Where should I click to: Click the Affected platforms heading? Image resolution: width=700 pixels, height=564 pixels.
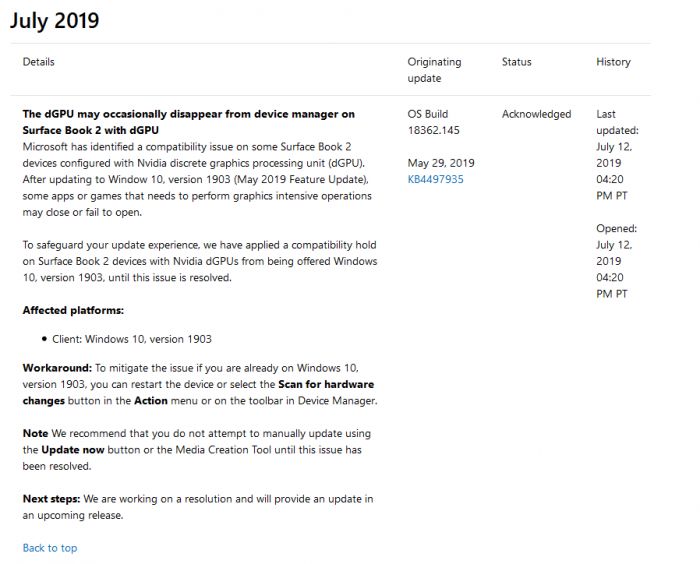point(73,310)
